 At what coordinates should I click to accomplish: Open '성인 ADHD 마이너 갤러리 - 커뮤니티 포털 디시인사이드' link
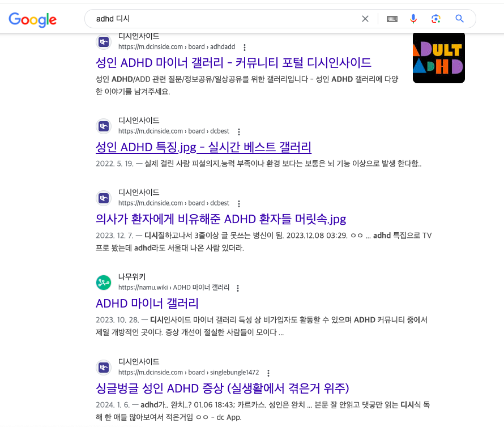(x=234, y=62)
